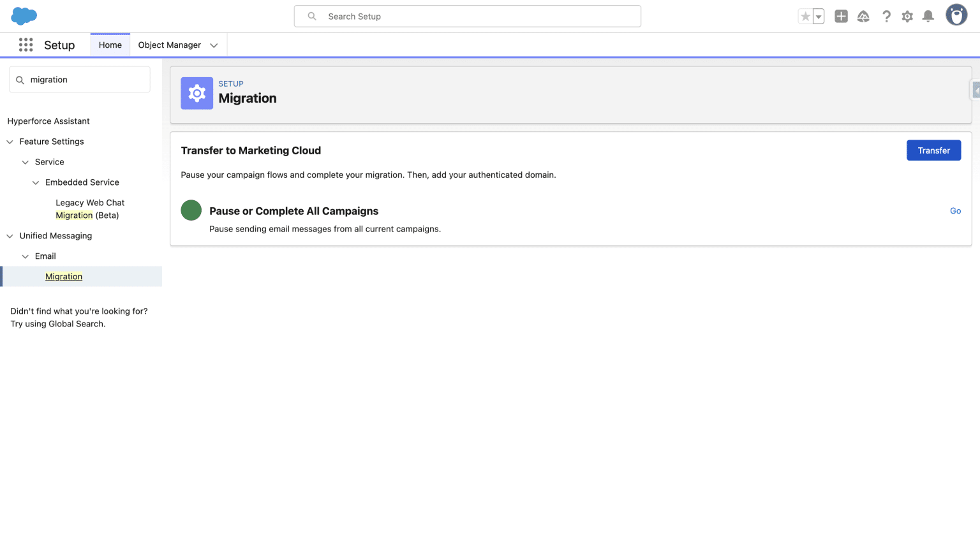Open the Help question mark icon
This screenshot has height=533, width=980.
tap(886, 17)
